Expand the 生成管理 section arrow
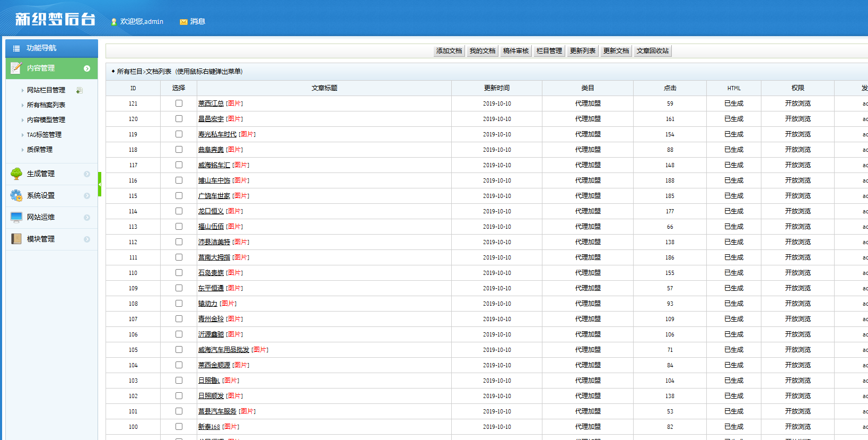The height and width of the screenshot is (440, 868). tap(87, 174)
